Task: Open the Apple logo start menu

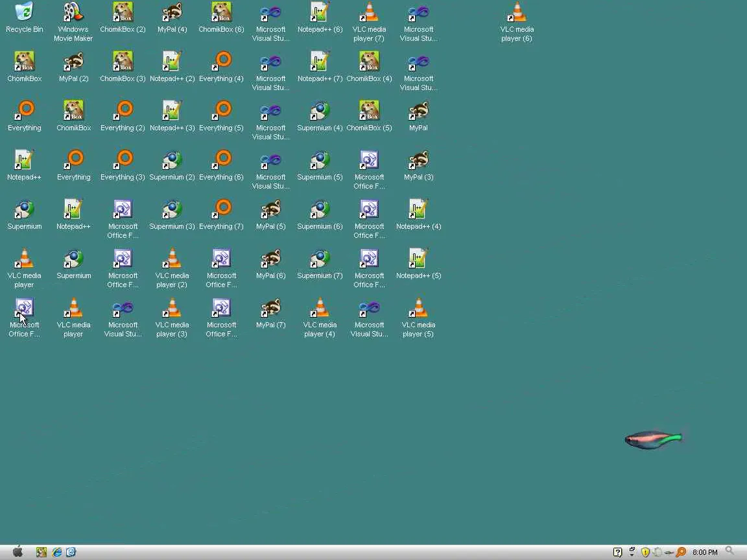Action: 18,552
